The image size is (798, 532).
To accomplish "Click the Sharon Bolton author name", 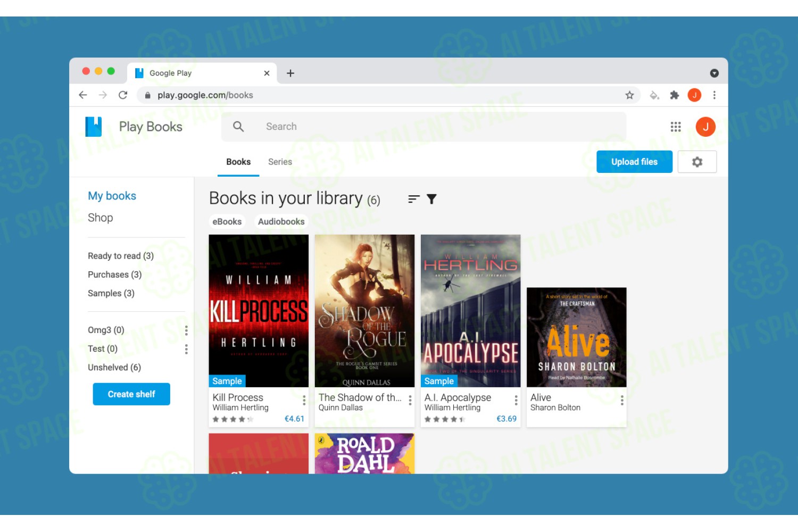I will pos(555,408).
